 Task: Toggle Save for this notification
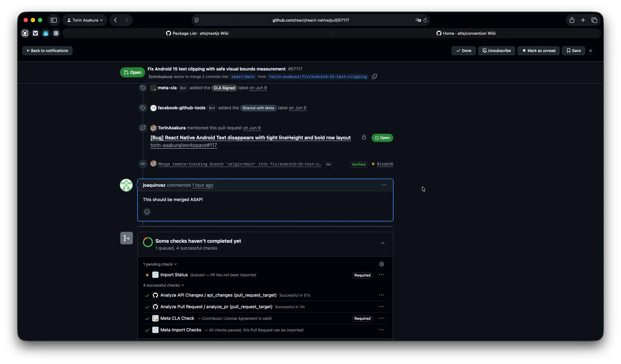coord(573,51)
